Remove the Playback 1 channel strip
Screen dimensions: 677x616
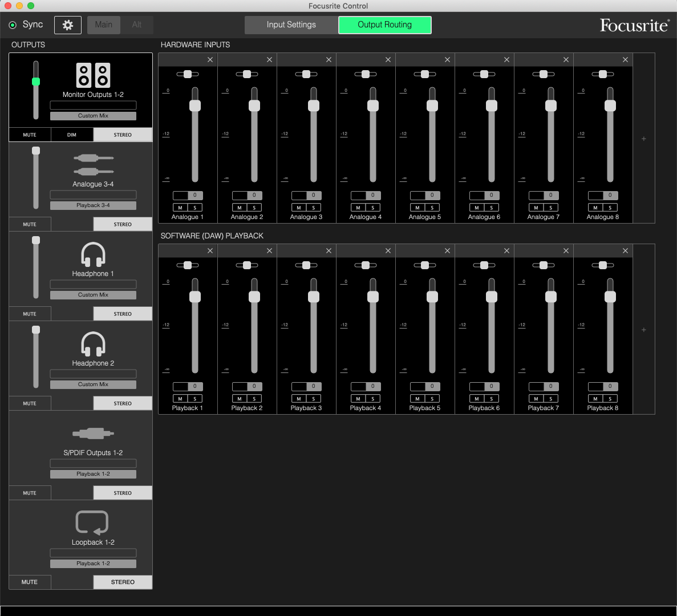click(x=210, y=251)
